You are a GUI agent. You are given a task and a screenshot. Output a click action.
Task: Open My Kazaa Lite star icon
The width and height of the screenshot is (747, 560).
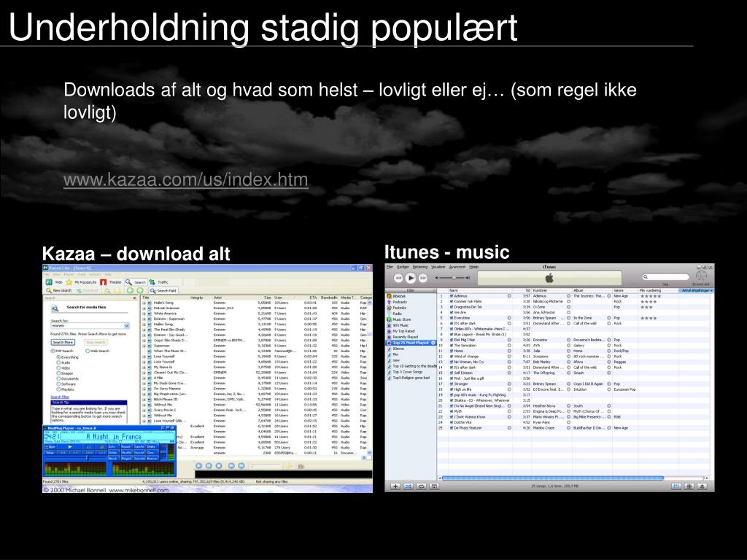tap(69, 282)
